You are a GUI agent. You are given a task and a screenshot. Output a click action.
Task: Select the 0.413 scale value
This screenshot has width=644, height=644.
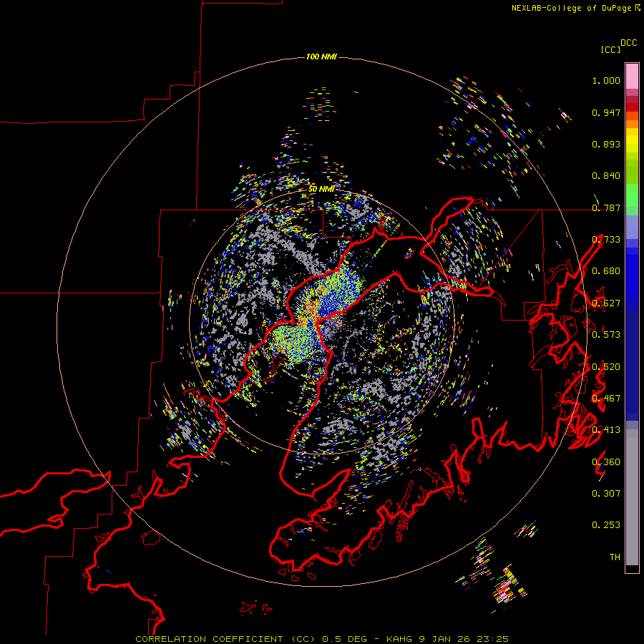tap(606, 430)
